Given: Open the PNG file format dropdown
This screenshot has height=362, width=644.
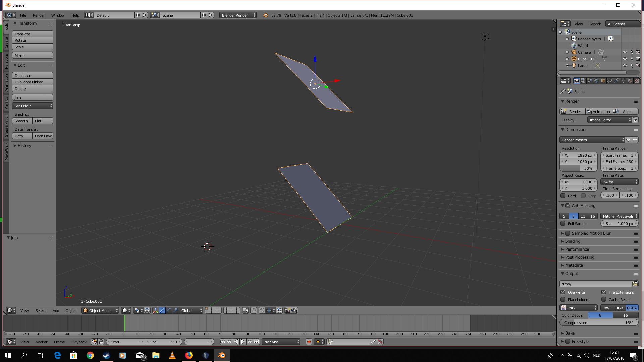Looking at the screenshot, I should pos(579,308).
